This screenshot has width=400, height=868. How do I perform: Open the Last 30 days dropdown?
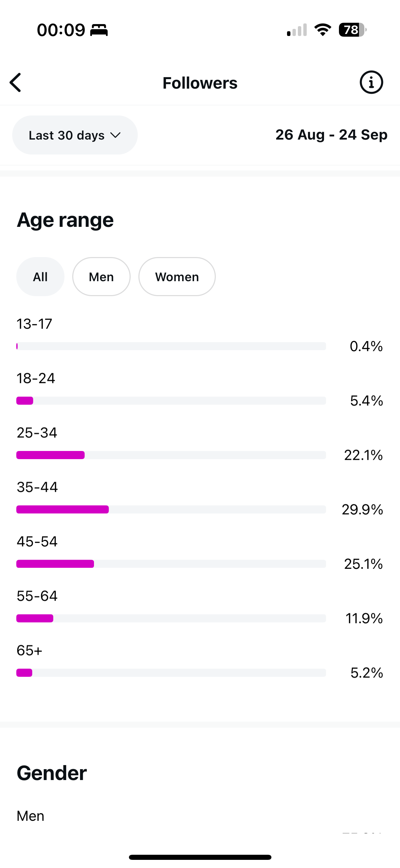pyautogui.click(x=75, y=135)
